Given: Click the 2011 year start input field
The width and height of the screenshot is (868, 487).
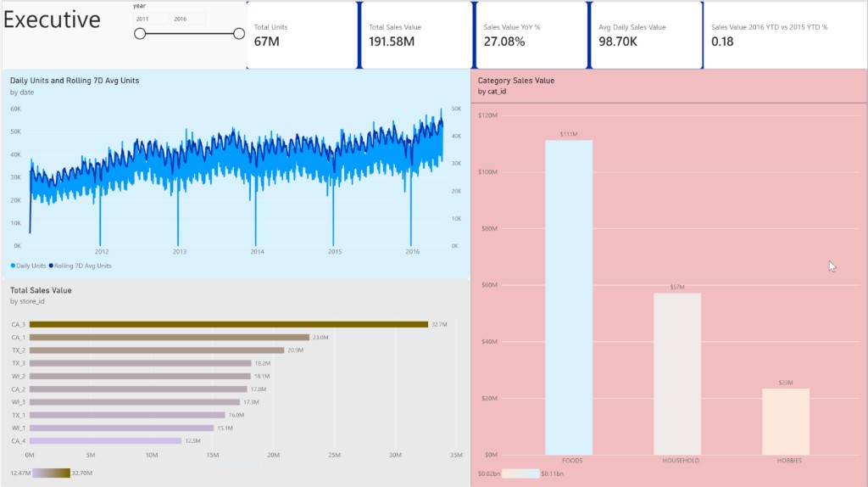Looking at the screenshot, I should 151,19.
